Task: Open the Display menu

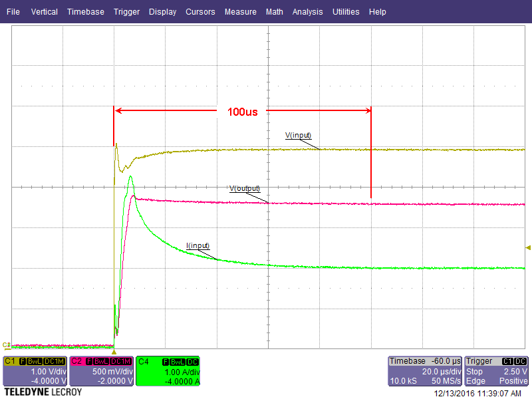Action: point(162,12)
